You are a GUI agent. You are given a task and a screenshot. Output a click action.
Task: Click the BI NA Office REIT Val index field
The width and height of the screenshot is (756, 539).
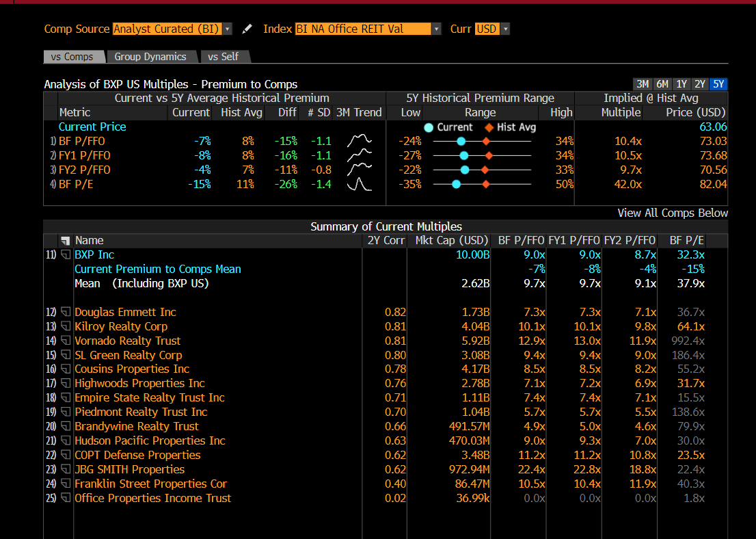pyautogui.click(x=363, y=29)
